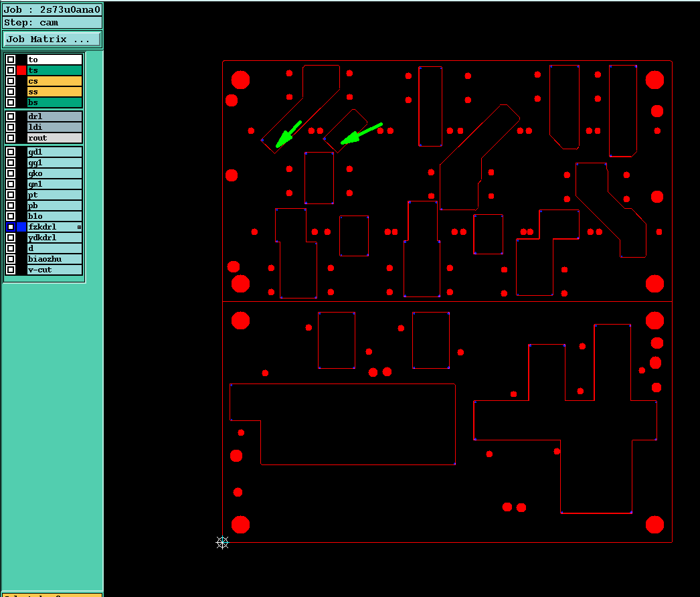
Task: Toggle the checkbox for layer ss
Action: click(x=11, y=92)
